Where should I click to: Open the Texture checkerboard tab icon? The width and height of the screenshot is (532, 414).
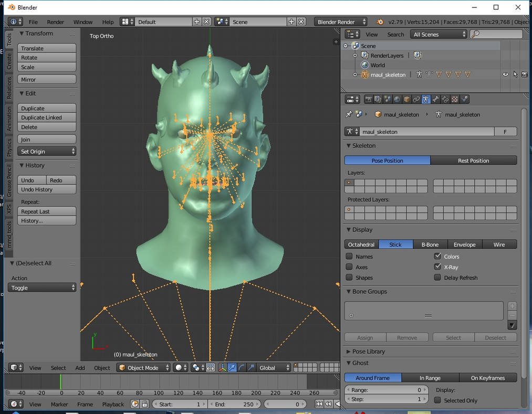(x=455, y=99)
